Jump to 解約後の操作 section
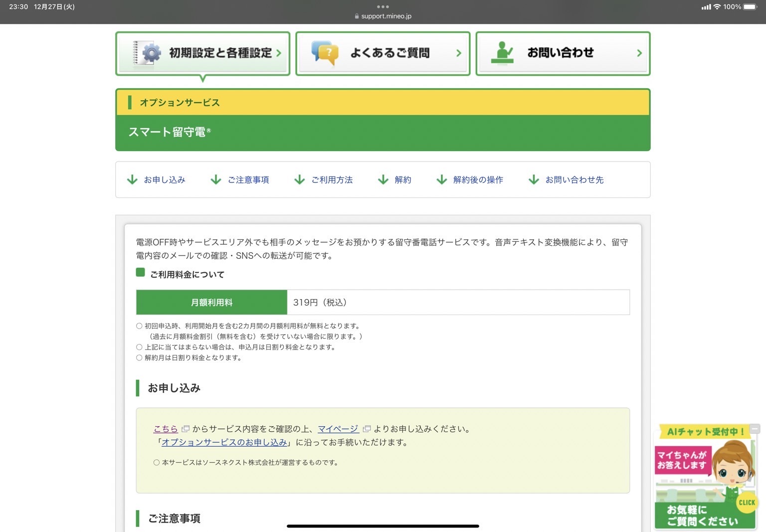The height and width of the screenshot is (532, 766). 478,180
